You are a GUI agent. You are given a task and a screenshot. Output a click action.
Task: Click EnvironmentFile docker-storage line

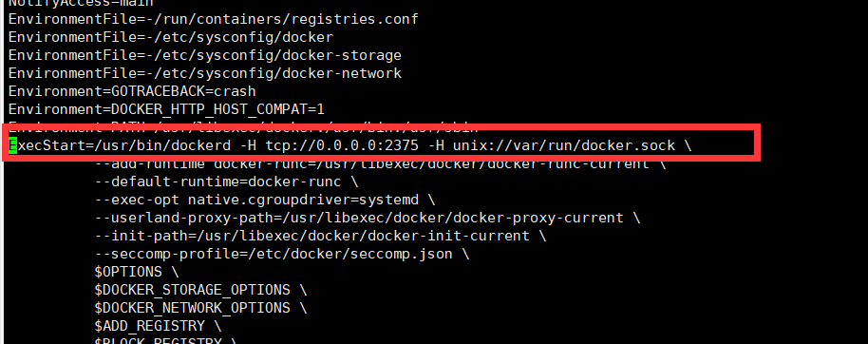click(205, 55)
